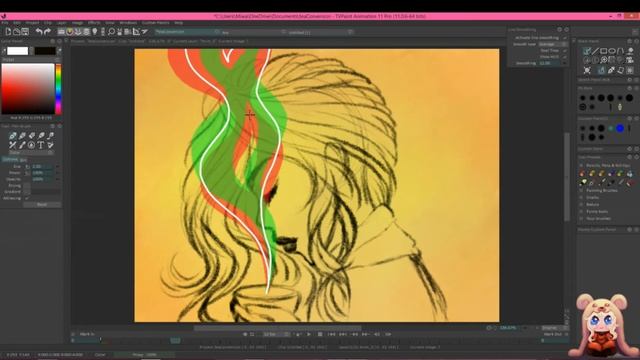
Task: Click the canvas horizontal scrollbar
Action: click(278, 328)
